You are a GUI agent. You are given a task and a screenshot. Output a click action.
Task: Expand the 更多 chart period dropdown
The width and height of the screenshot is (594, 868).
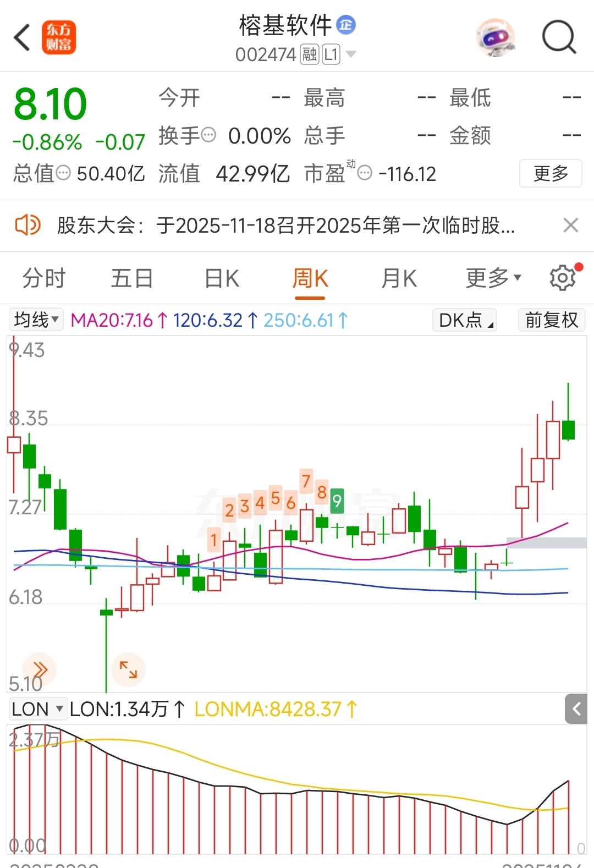tap(493, 278)
